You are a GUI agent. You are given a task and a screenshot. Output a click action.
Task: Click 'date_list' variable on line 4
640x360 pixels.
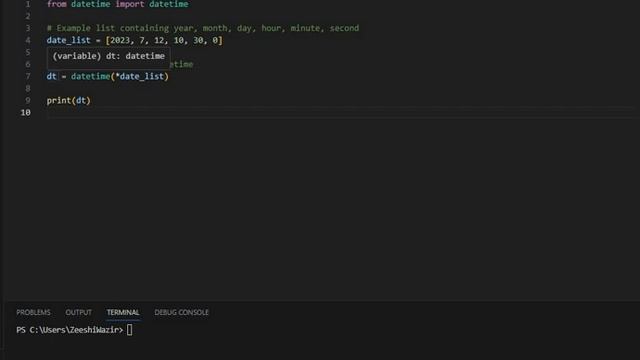pos(69,40)
